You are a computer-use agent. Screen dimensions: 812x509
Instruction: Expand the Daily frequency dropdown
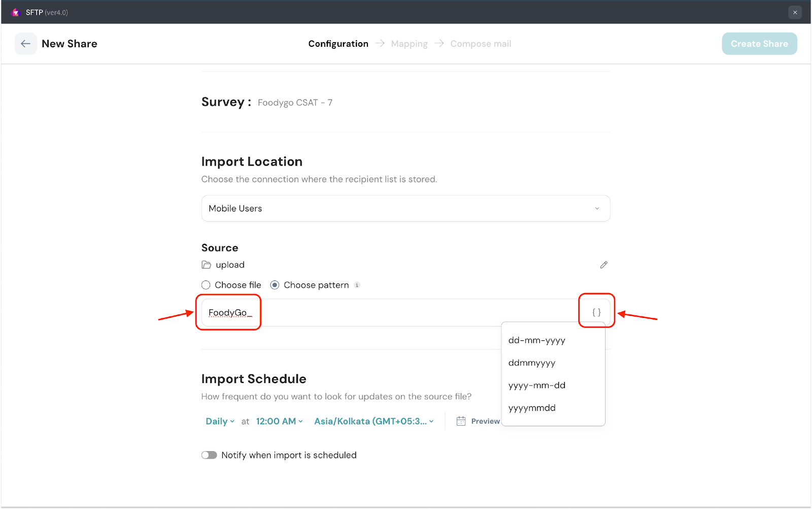220,421
